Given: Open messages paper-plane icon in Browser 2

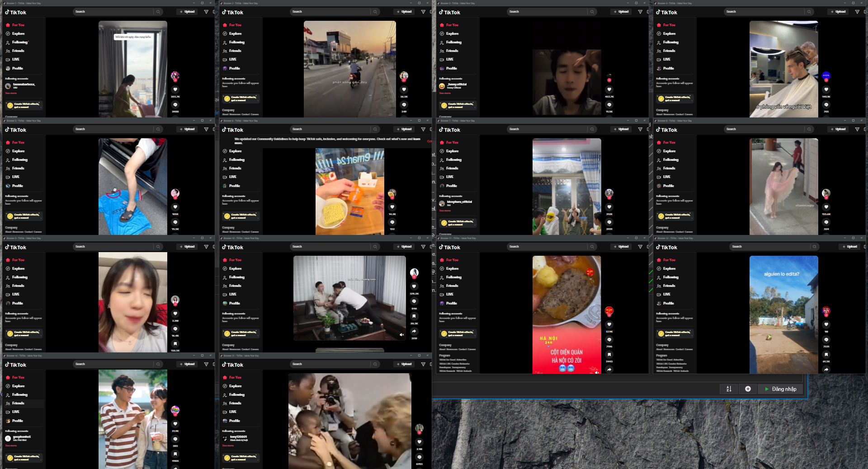Looking at the screenshot, I should pos(423,12).
